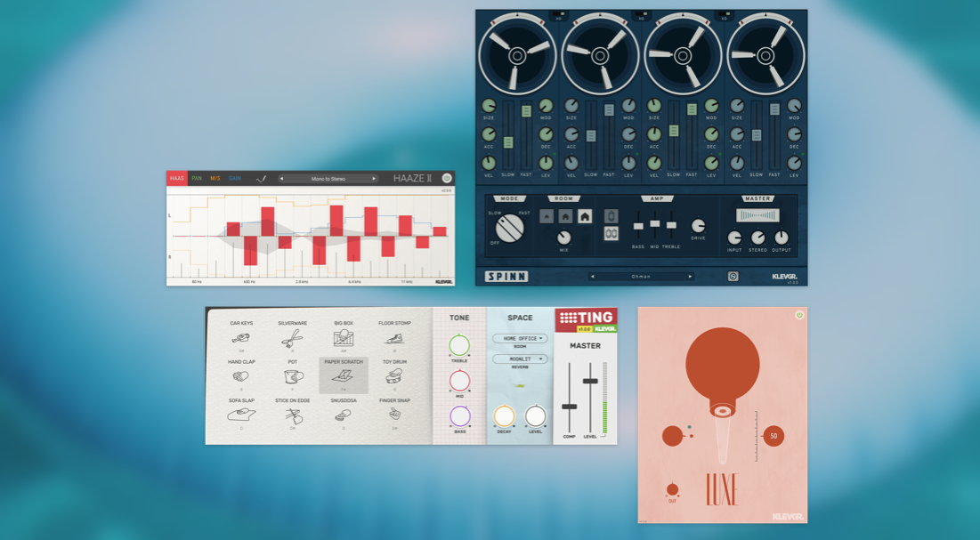980x540 pixels.
Task: Trigger the Car Keys sound in Ting
Action: [240, 338]
